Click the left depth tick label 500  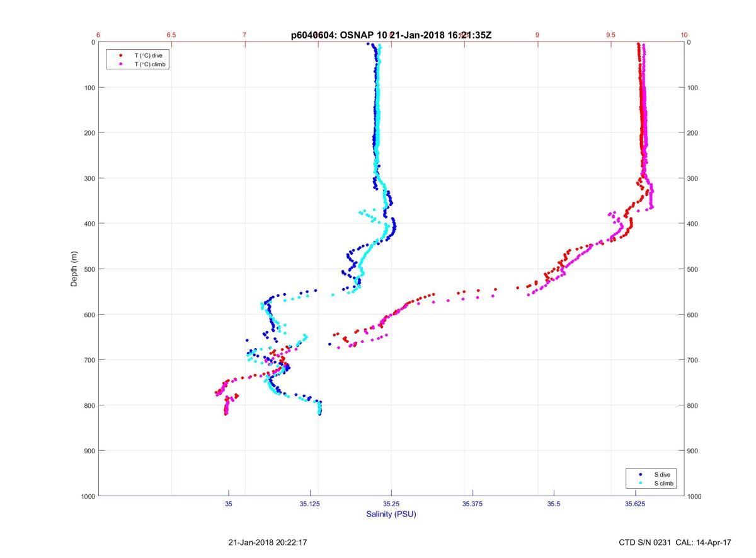point(89,269)
